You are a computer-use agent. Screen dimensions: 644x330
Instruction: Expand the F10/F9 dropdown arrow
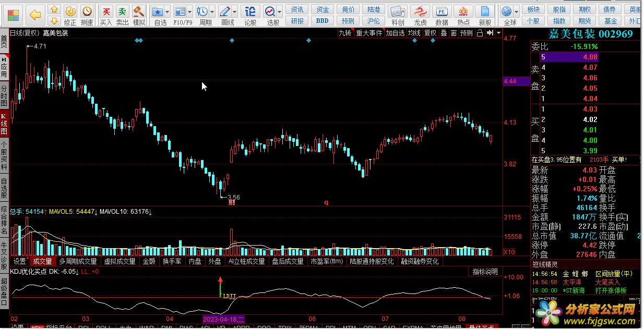pos(190,11)
